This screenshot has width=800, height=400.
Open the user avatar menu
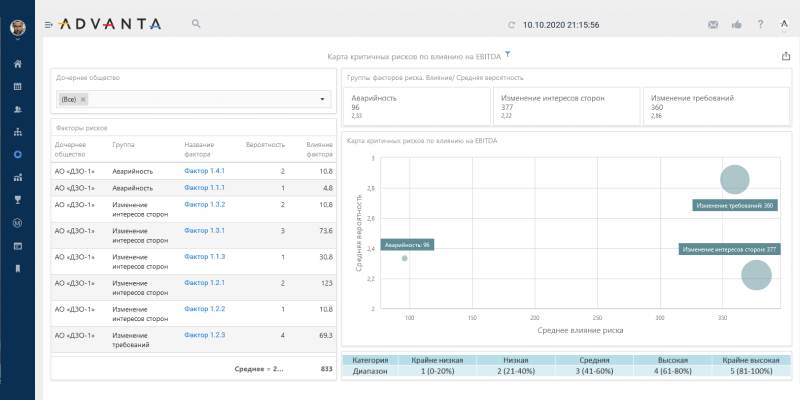tap(17, 27)
